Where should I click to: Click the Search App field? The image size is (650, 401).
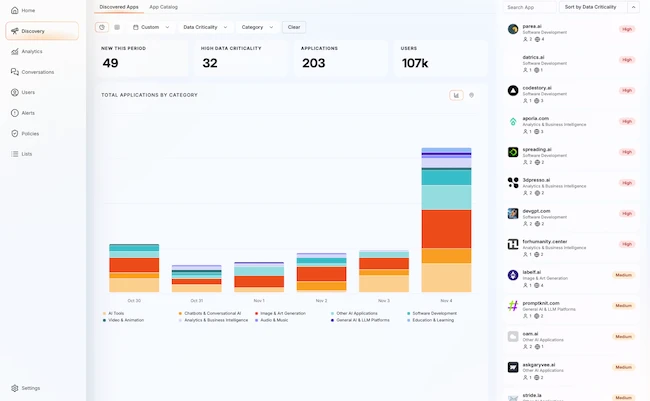[x=529, y=7]
